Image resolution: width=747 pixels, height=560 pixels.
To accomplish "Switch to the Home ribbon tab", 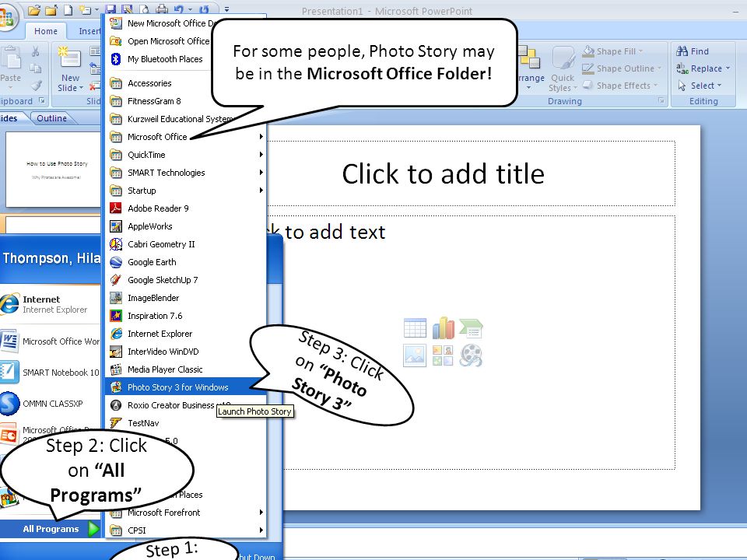I will [46, 31].
